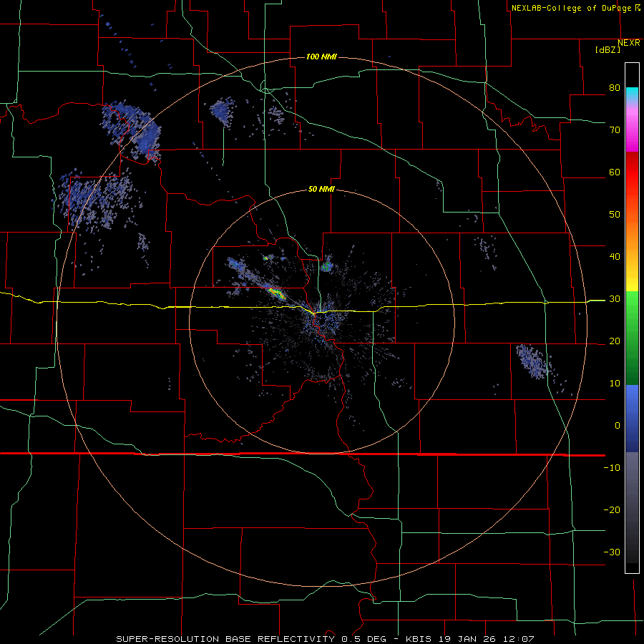This screenshot has height=644, width=644.
Task: Click the positive 10 value on color scale
Action: tap(615, 384)
